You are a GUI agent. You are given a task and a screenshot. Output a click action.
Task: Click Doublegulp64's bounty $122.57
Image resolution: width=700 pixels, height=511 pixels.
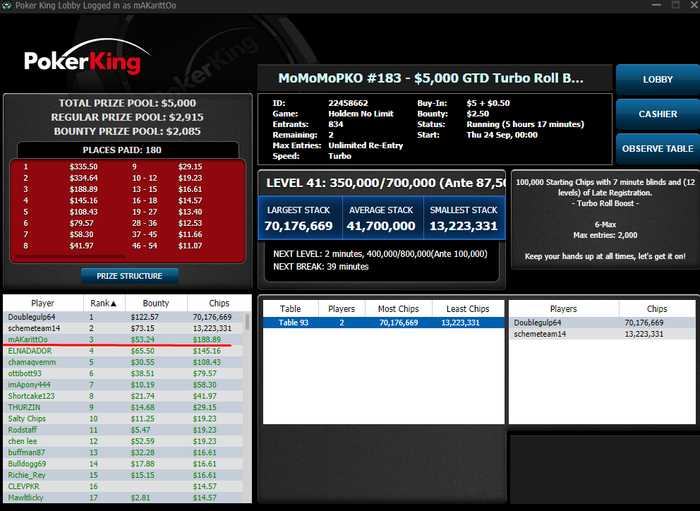click(145, 317)
